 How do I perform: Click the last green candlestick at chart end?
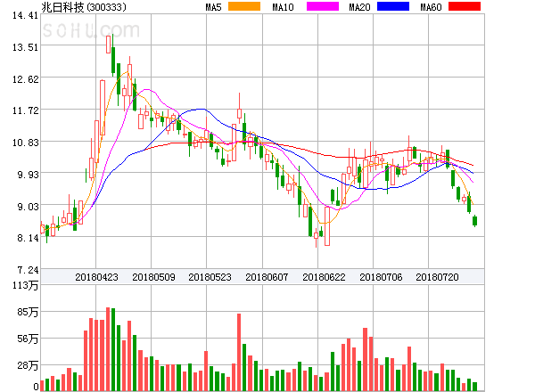474,221
